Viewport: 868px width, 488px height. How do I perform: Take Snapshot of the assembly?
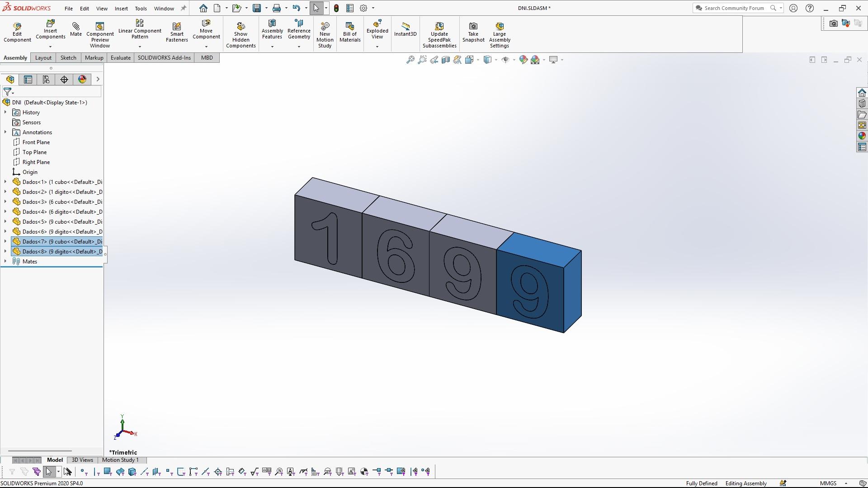[x=473, y=32]
